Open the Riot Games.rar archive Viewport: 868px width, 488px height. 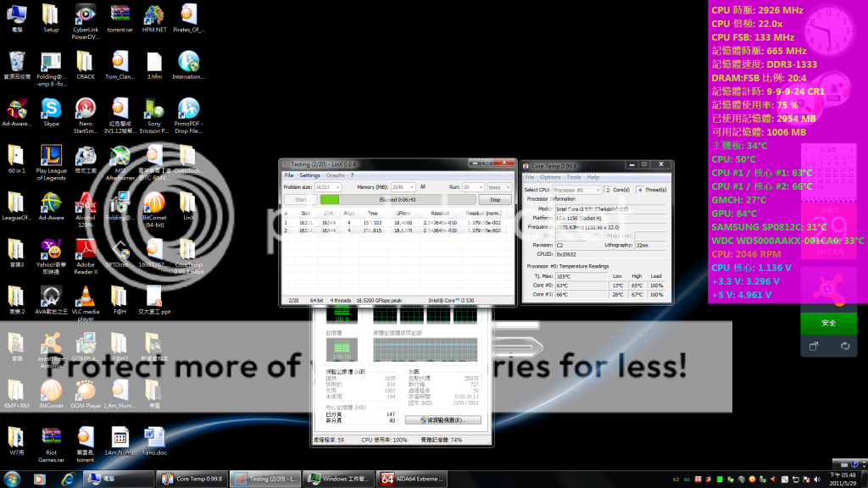(51, 446)
